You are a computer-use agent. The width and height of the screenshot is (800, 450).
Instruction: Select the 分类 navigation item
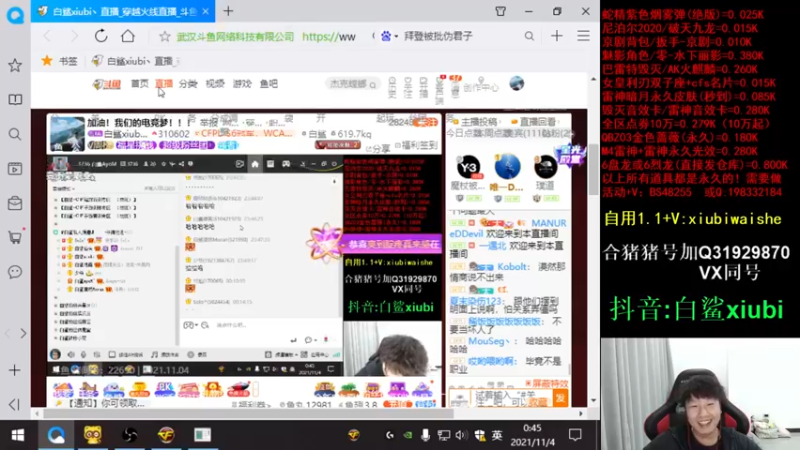[x=188, y=84]
